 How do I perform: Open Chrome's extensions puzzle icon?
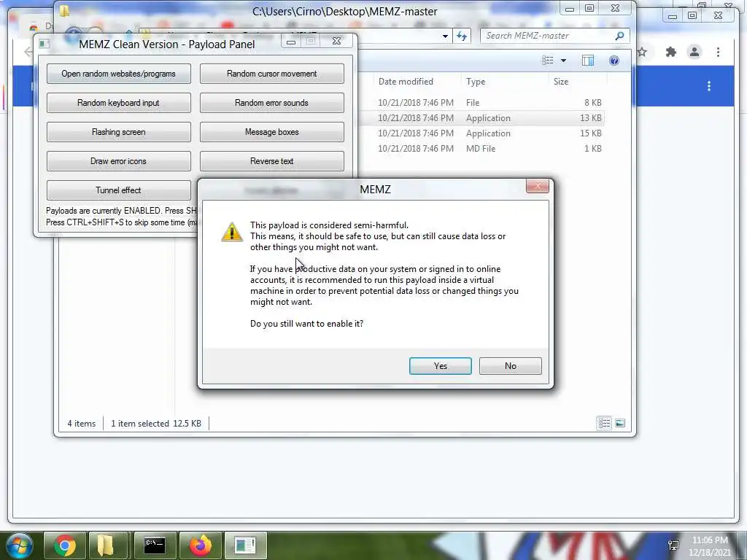(x=671, y=52)
